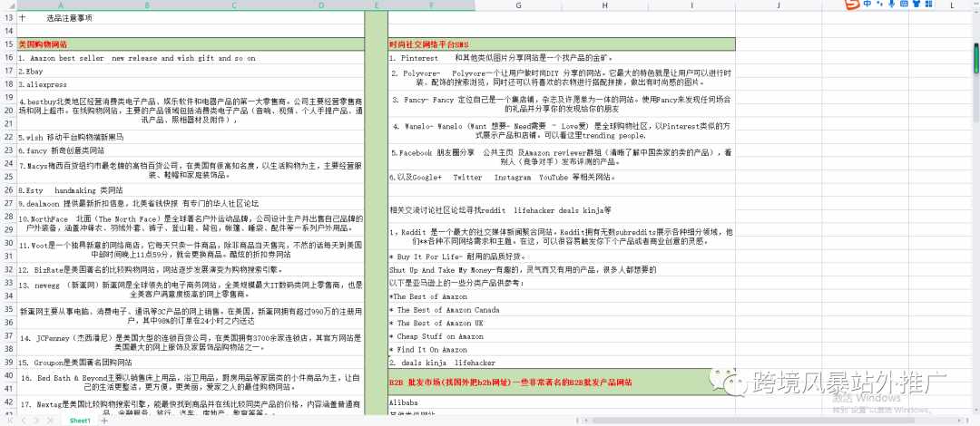Click the red 'B2B 批发市场' heading cell
The height and width of the screenshot is (426, 980).
click(562, 382)
